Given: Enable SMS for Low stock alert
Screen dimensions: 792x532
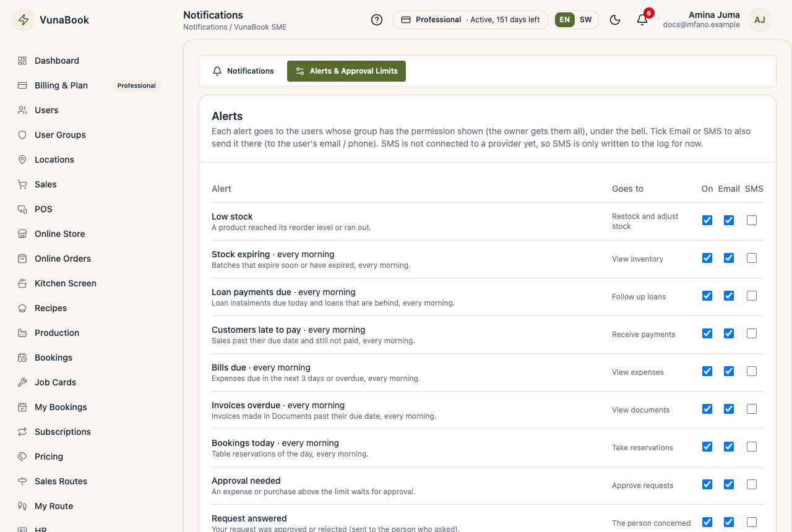Looking at the screenshot, I should click(x=752, y=220).
